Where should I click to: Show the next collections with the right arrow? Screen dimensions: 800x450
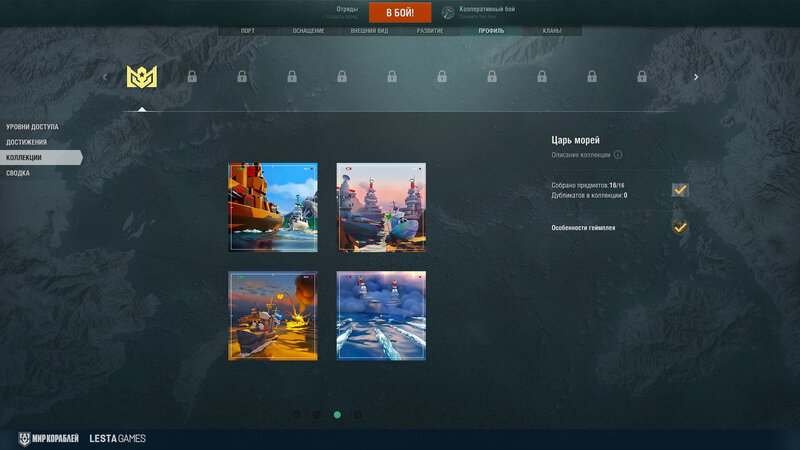pyautogui.click(x=696, y=77)
